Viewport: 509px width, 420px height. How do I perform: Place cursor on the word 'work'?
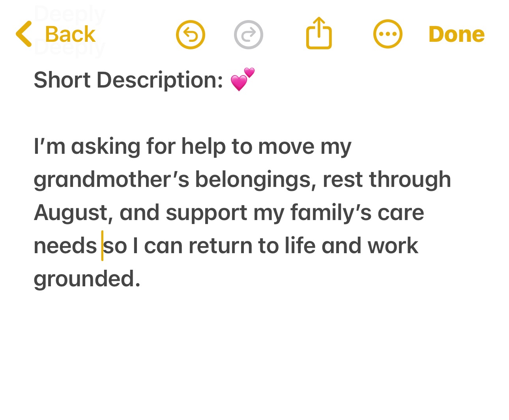pyautogui.click(x=393, y=246)
